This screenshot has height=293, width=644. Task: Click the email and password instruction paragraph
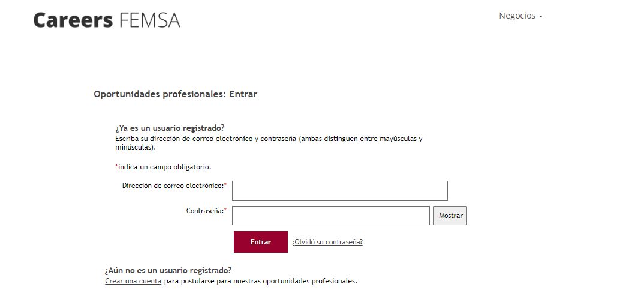point(269,143)
